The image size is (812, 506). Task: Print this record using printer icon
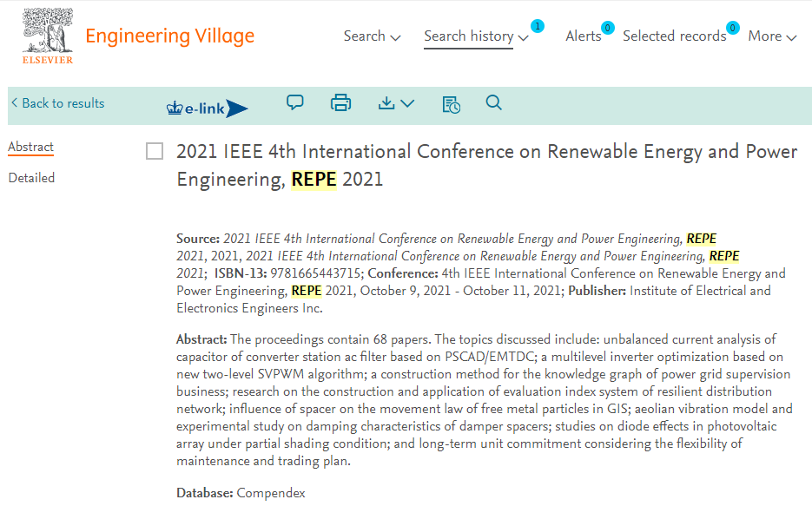click(x=340, y=102)
